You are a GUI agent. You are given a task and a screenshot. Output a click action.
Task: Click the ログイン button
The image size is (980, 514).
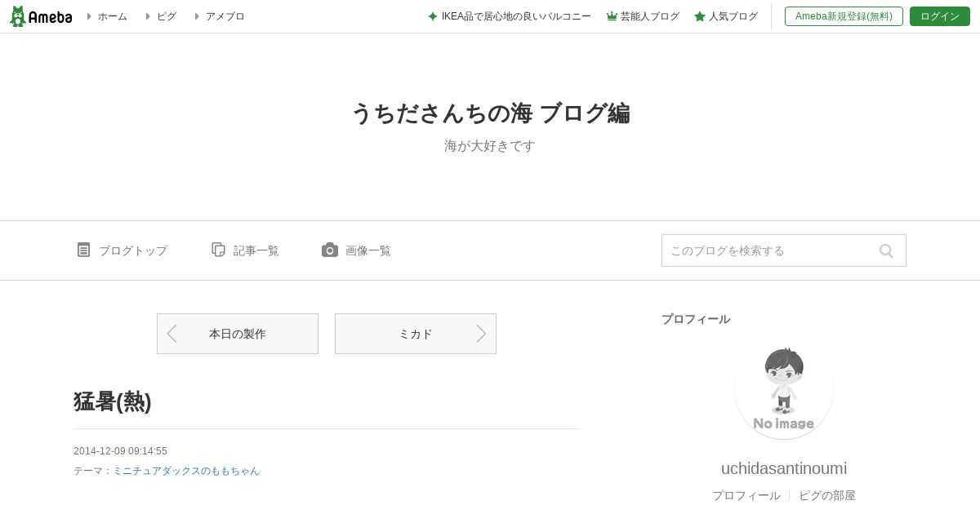940,16
